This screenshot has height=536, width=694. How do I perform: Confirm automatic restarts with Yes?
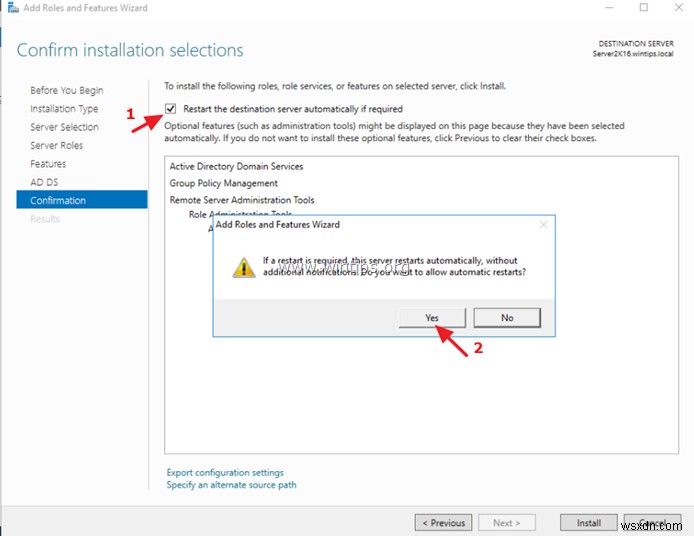432,318
